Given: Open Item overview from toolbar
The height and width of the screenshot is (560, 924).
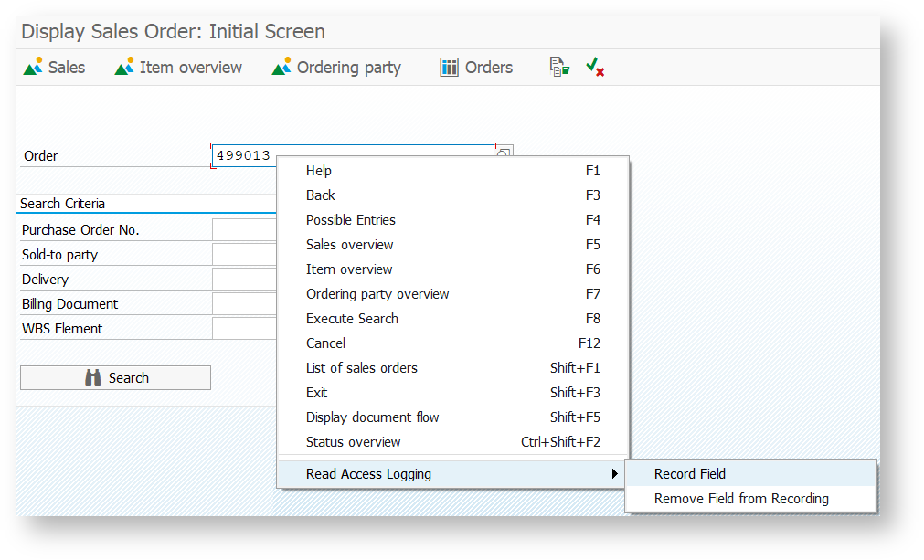Looking at the screenshot, I should pos(178,67).
